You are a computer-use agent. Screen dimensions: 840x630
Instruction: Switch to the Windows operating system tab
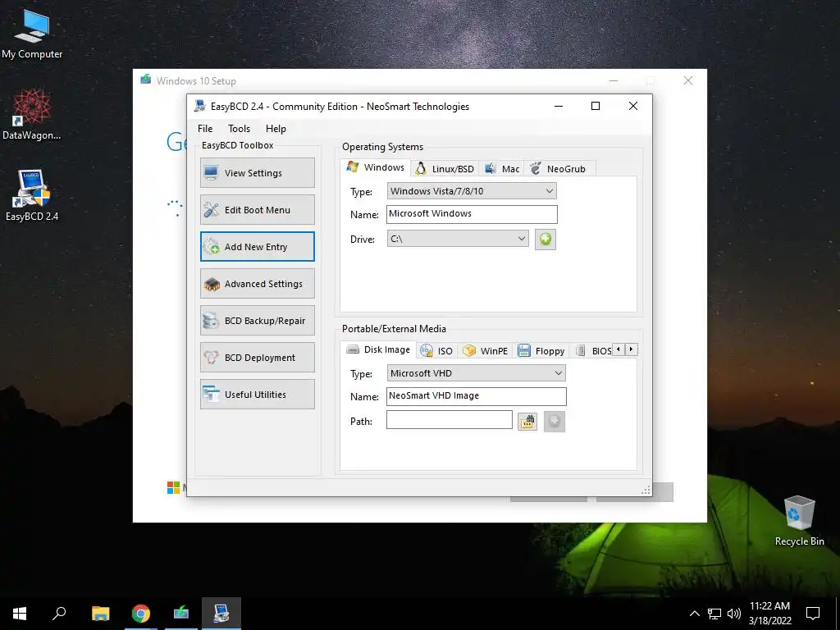point(376,167)
